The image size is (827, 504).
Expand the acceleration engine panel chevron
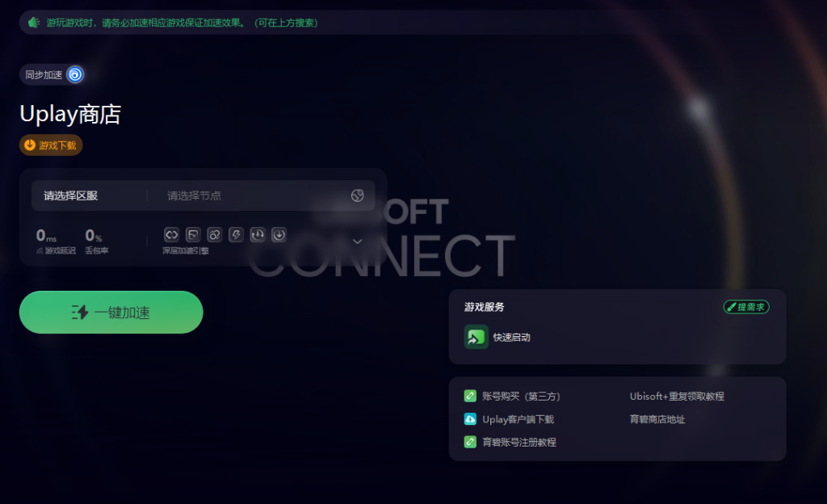click(357, 241)
